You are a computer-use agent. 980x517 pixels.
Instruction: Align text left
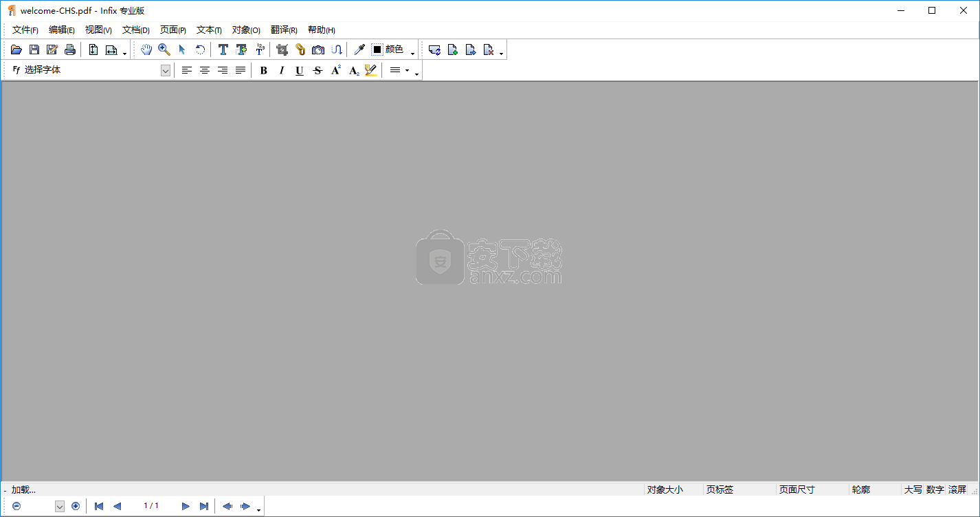pyautogui.click(x=187, y=70)
